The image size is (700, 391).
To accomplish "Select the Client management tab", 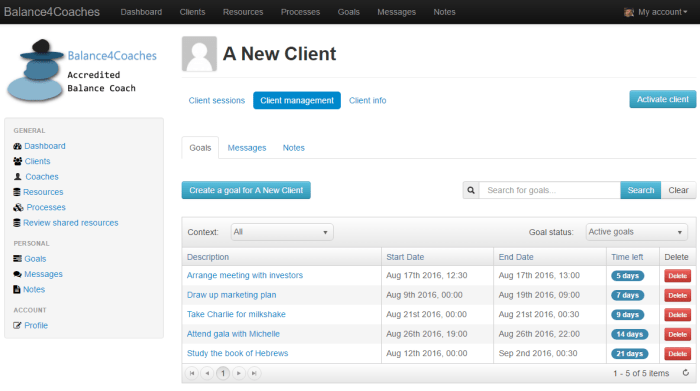I will tap(297, 100).
